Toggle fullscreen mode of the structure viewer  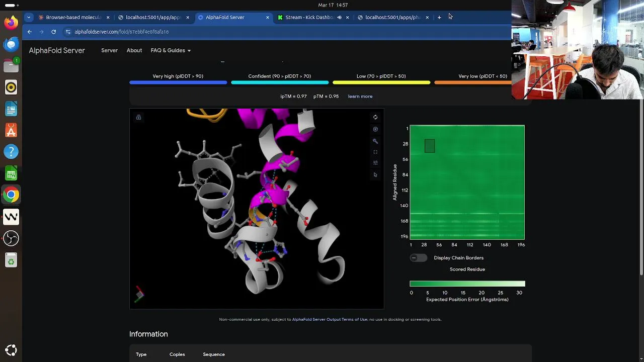coord(375,152)
